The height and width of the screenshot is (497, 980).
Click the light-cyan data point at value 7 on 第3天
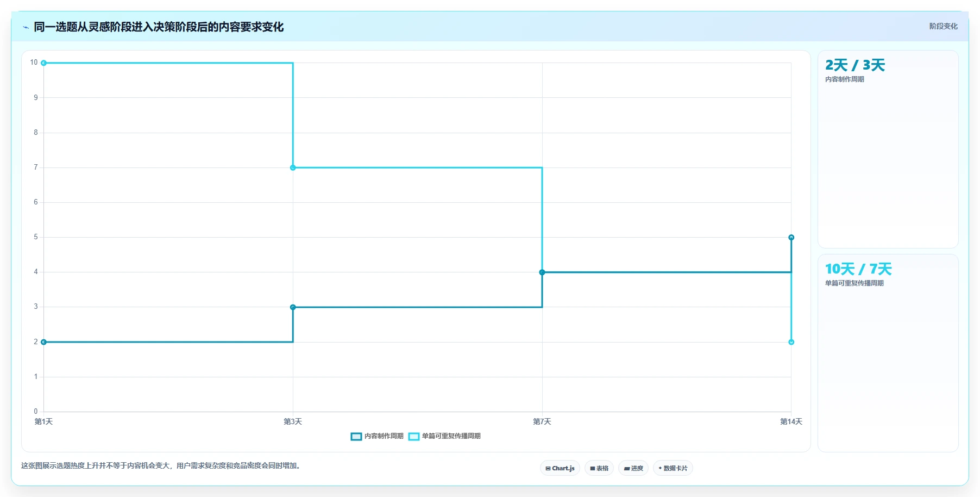pos(293,167)
